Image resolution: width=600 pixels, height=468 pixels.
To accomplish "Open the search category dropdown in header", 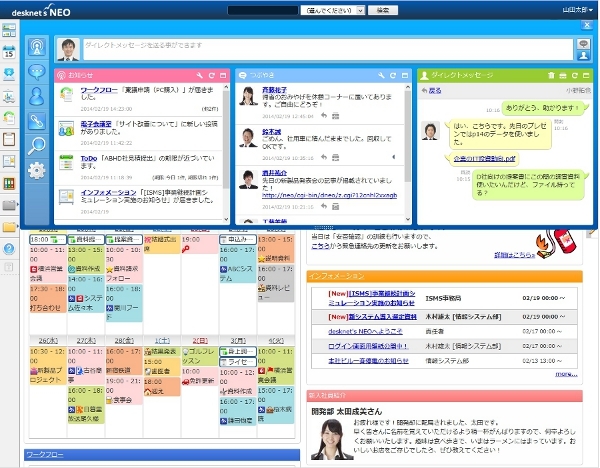I will 333,10.
